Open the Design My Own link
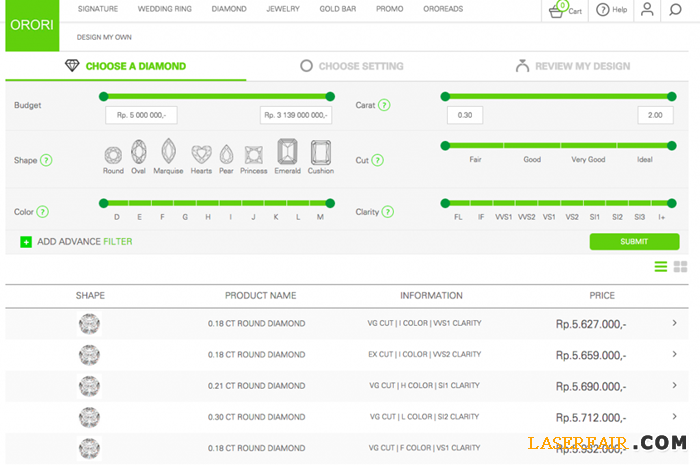Screen dimensions: 700x466 [105, 37]
